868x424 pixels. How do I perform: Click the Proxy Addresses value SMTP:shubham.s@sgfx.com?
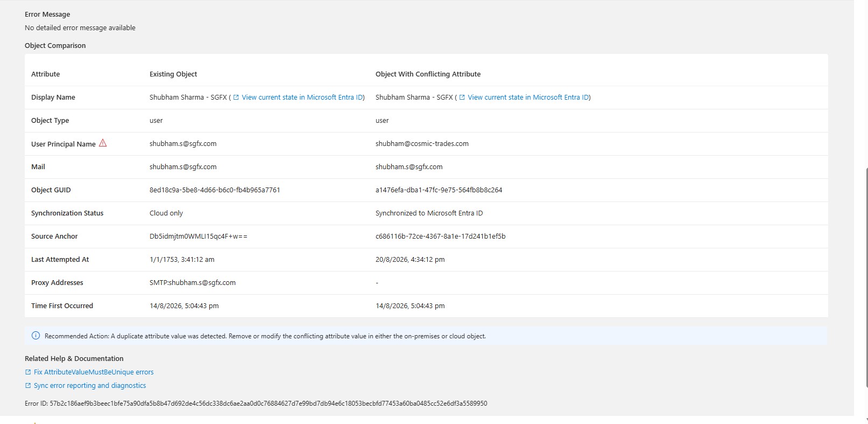193,283
